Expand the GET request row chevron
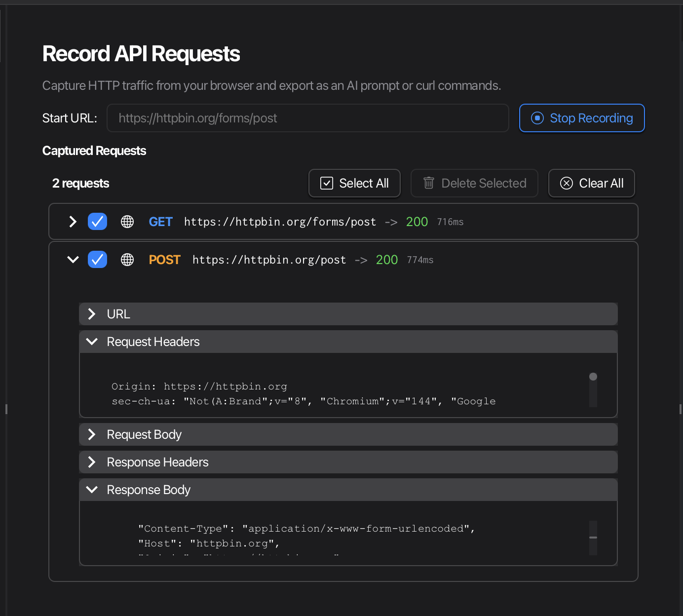 point(73,222)
